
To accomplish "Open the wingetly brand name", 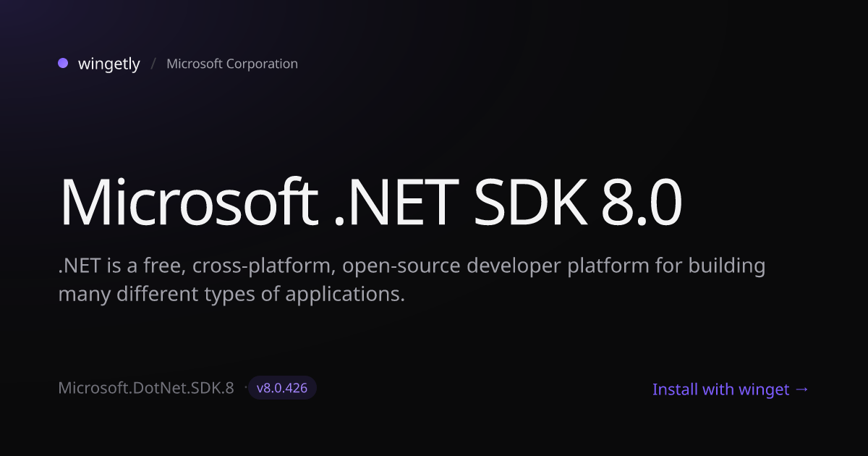I will point(109,64).
